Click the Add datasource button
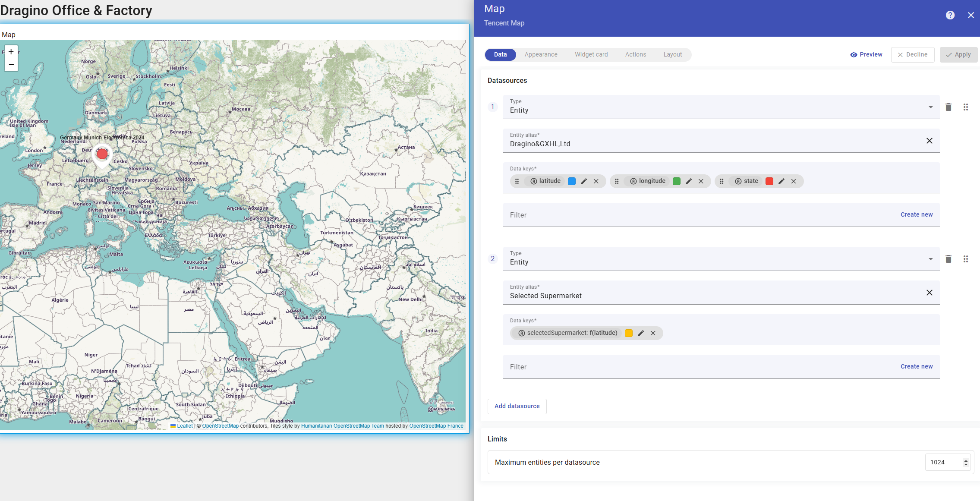The height and width of the screenshot is (501, 980). [x=517, y=406]
